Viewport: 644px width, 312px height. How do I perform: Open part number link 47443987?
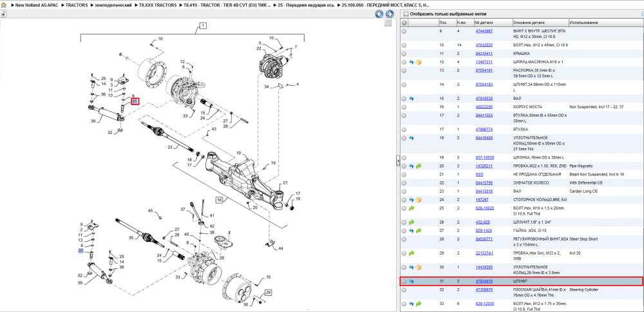click(484, 31)
